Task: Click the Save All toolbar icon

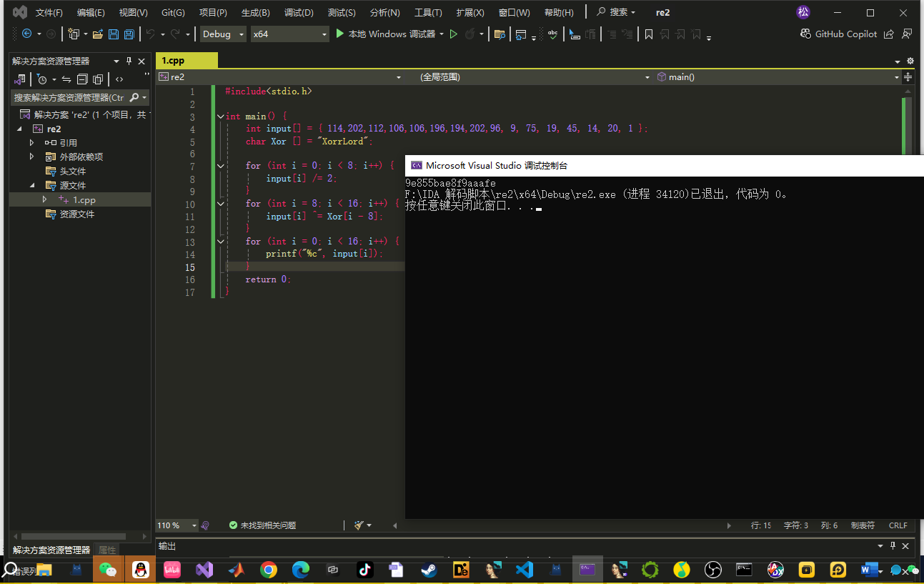Action: click(x=129, y=34)
